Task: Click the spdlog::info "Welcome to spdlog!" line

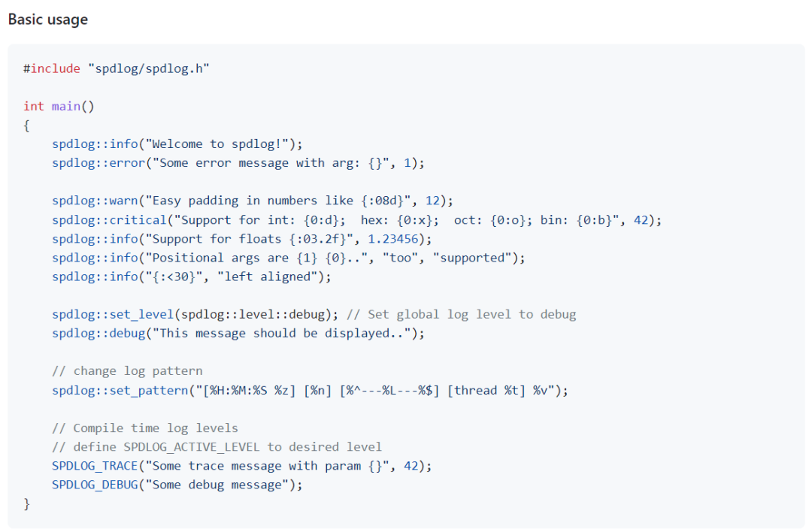Action: tap(177, 144)
